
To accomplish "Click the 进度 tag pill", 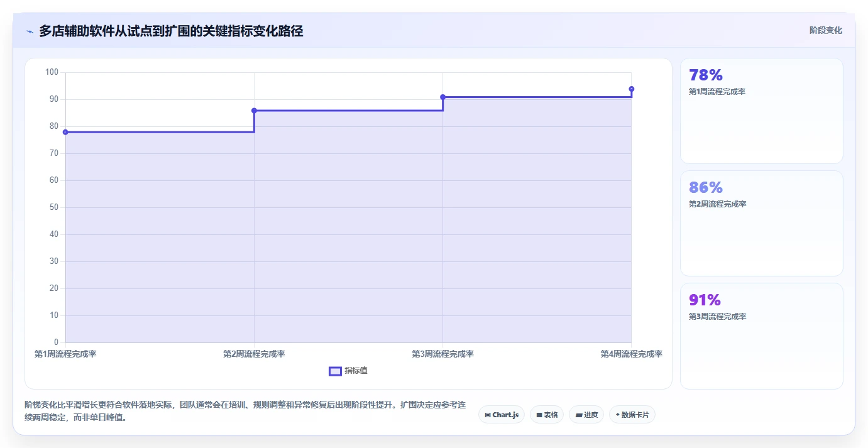I will pyautogui.click(x=586, y=415).
